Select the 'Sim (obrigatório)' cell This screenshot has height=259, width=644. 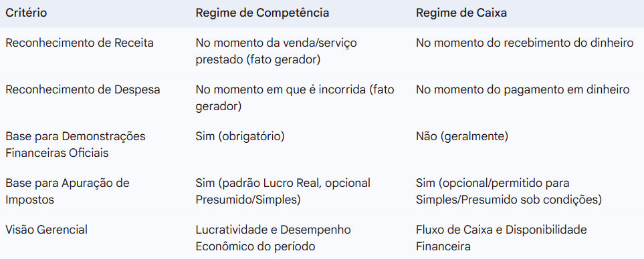pyautogui.click(x=240, y=136)
